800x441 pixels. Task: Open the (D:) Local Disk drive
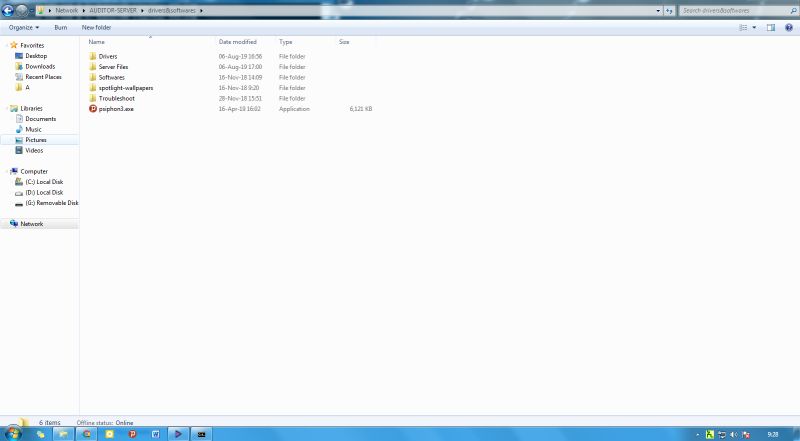[44, 192]
